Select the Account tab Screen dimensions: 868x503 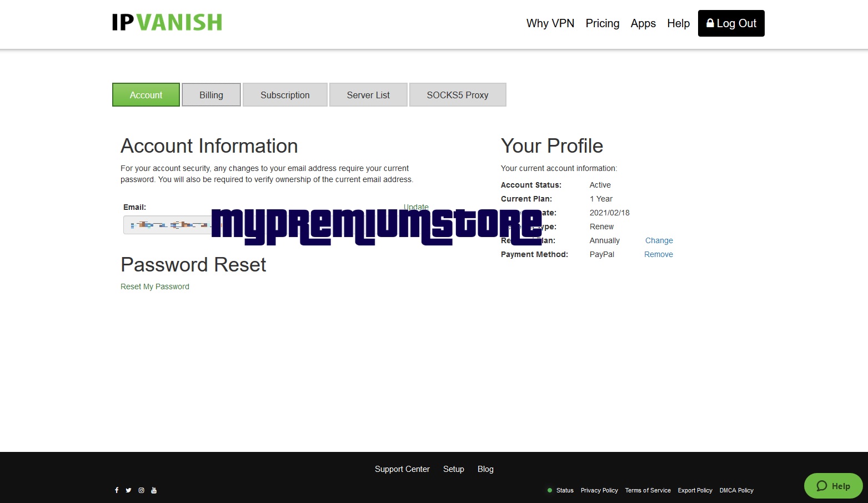point(146,95)
